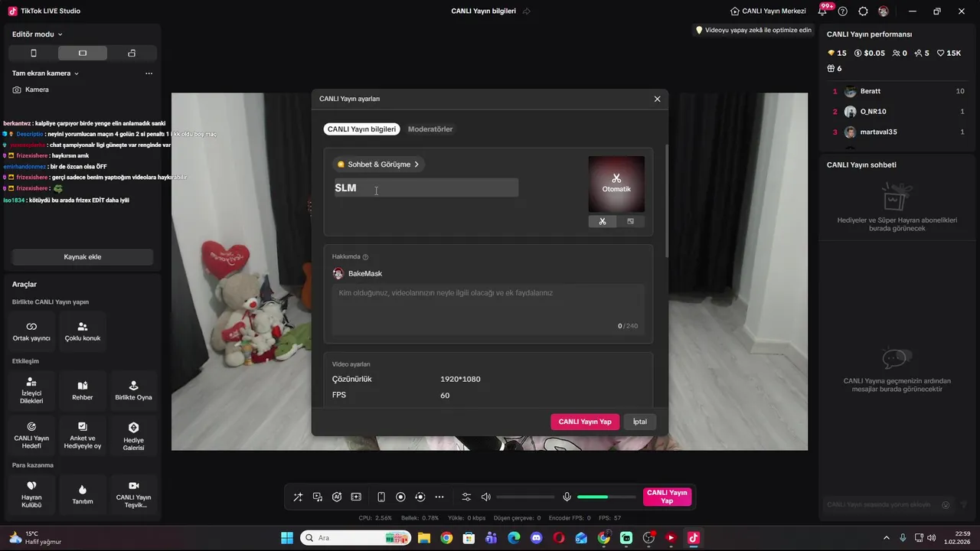Click the dialog vertical scrollbar
The height and width of the screenshot is (551, 980).
tap(666, 201)
